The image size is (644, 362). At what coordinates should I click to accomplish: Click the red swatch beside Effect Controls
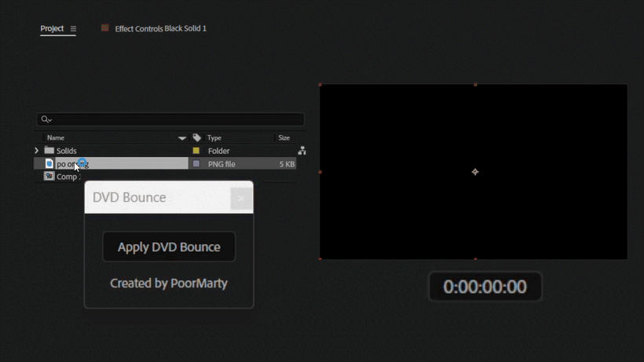(105, 27)
